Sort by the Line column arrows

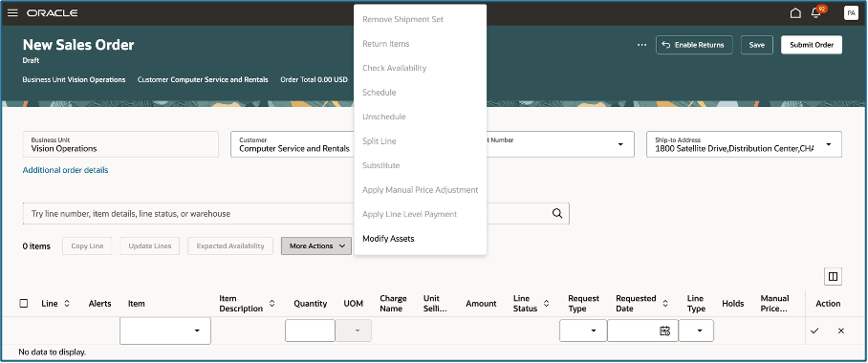(67, 303)
